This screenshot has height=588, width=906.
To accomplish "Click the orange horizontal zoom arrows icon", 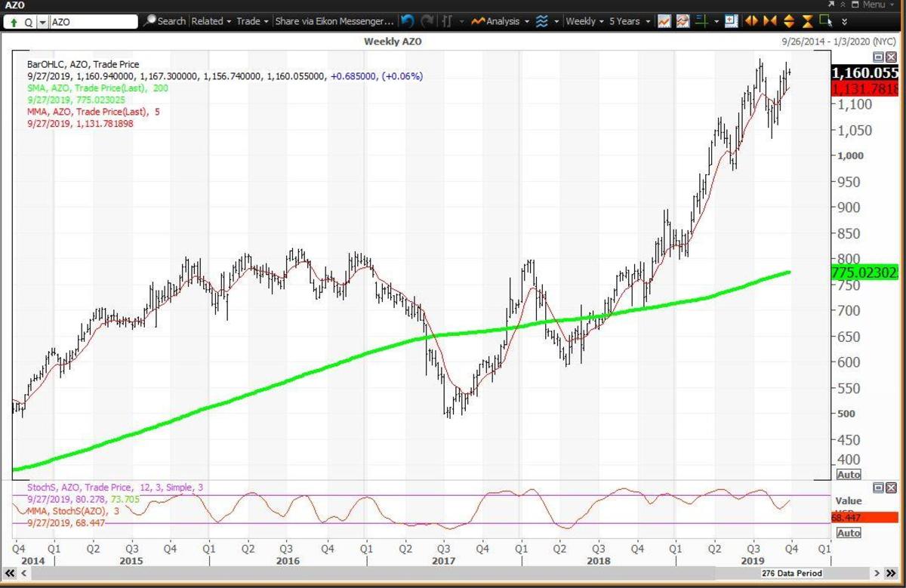I will (750, 21).
